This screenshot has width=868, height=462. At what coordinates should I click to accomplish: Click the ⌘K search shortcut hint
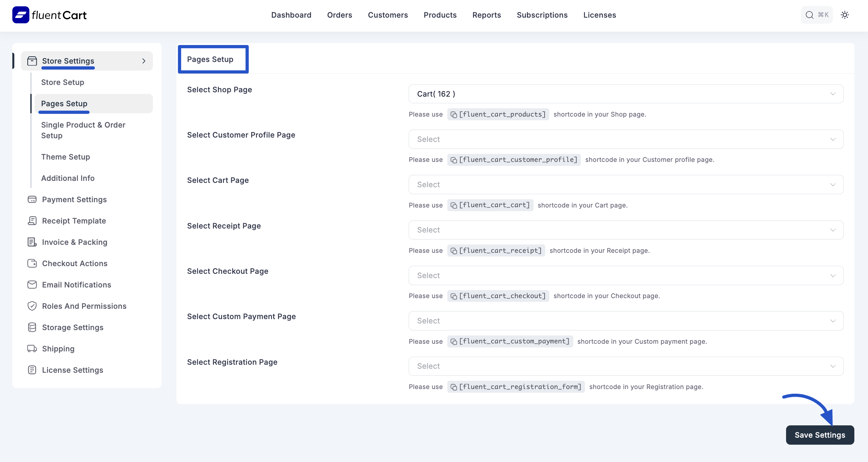(x=823, y=15)
